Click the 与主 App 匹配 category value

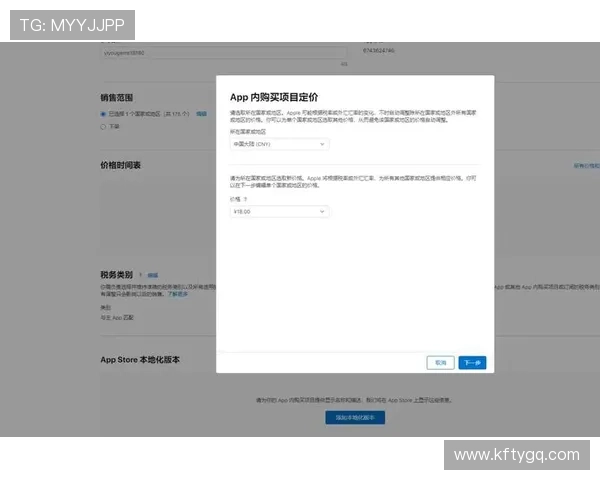(x=117, y=317)
